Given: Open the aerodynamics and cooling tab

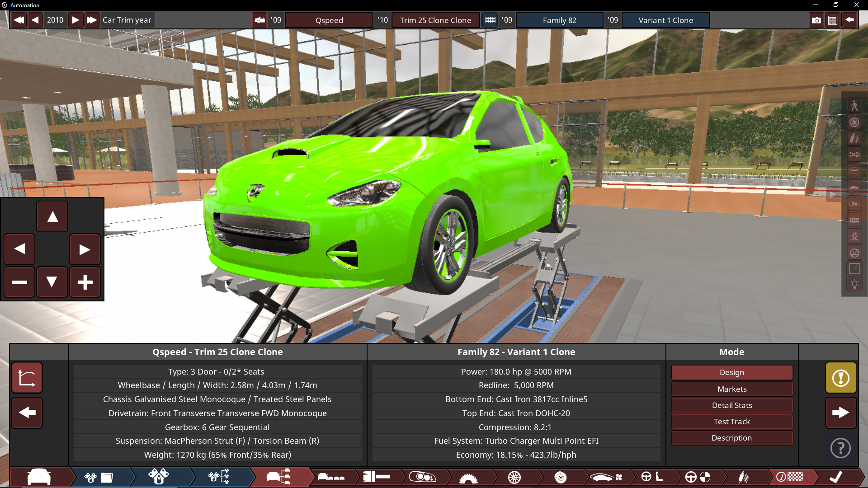Looking at the screenshot, I should tap(606, 477).
